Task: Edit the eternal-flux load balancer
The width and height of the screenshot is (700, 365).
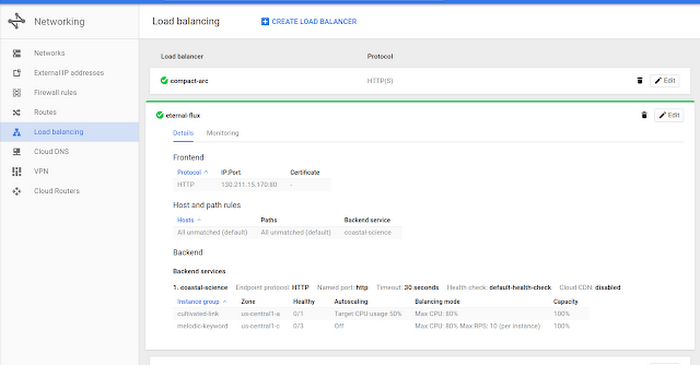Action: [669, 115]
